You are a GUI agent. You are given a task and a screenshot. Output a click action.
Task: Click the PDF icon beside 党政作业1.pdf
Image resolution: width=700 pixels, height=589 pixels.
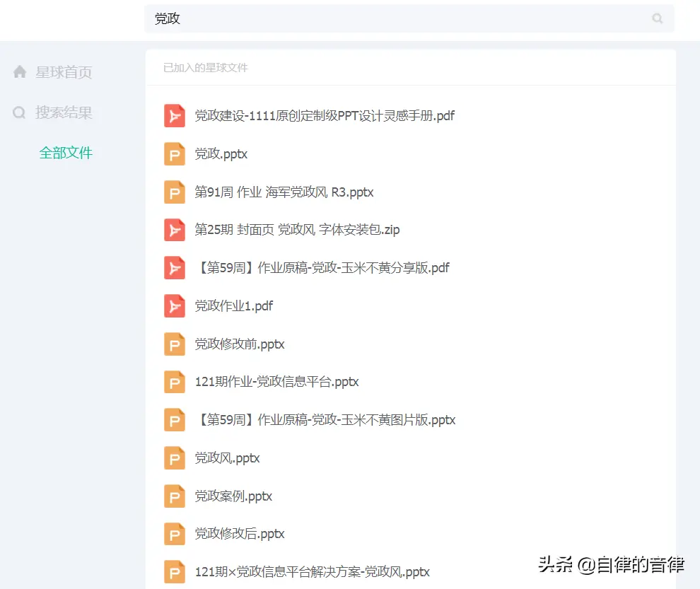(x=174, y=305)
